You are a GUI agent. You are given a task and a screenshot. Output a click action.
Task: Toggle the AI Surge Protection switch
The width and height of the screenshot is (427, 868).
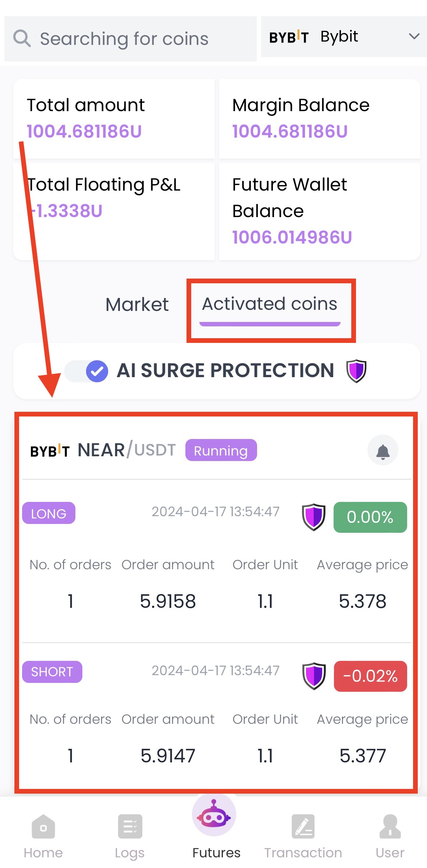pyautogui.click(x=86, y=371)
